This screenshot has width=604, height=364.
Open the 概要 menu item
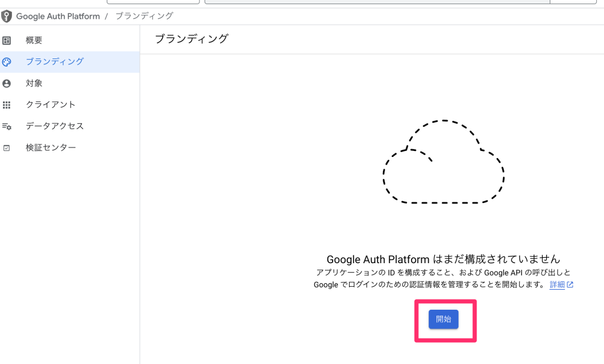point(70,41)
